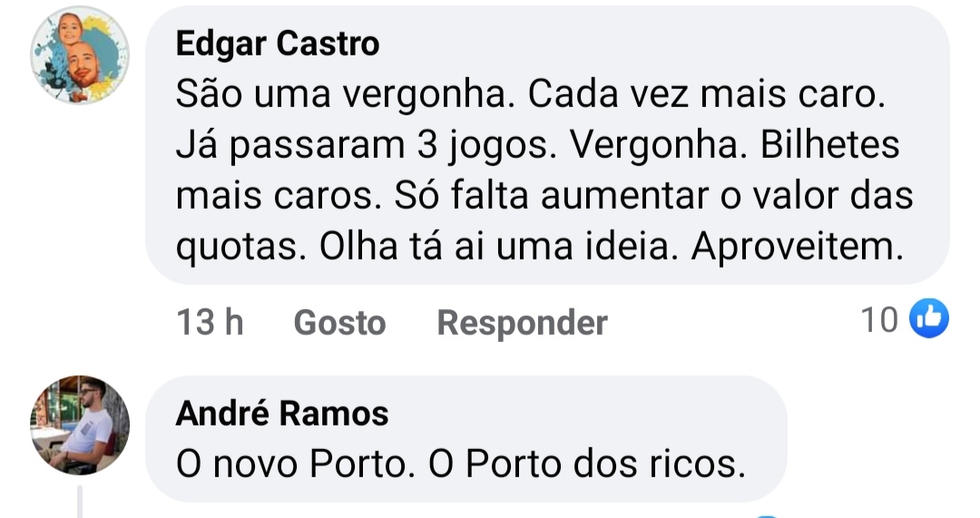
Task: Open André Ramos's profile via name
Action: pos(282,414)
